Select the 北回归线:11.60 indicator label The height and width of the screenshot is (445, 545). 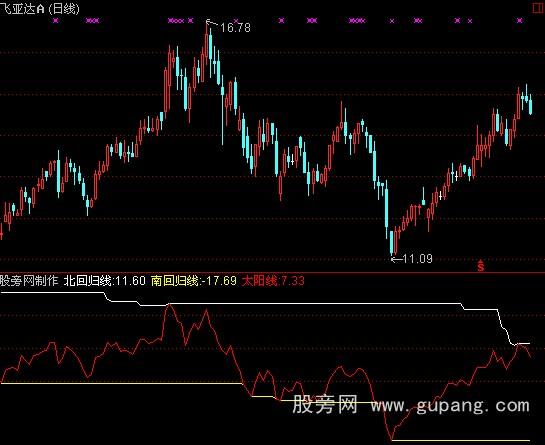click(x=105, y=280)
